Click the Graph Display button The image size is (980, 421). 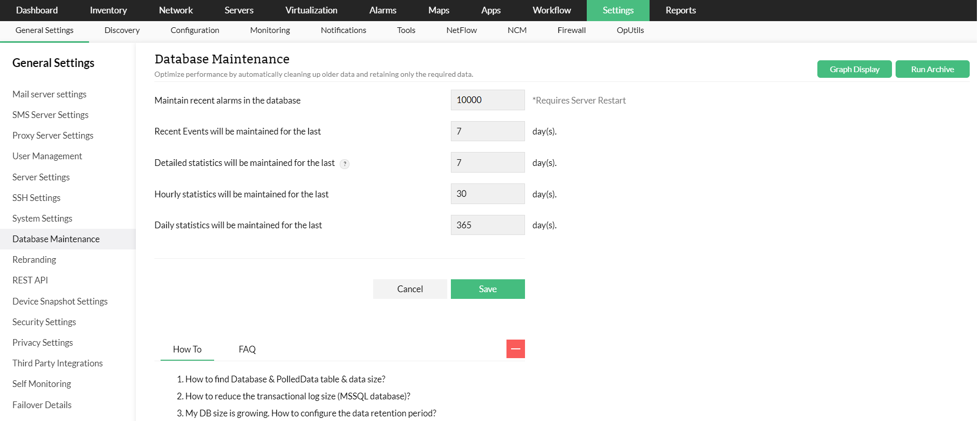pos(854,70)
